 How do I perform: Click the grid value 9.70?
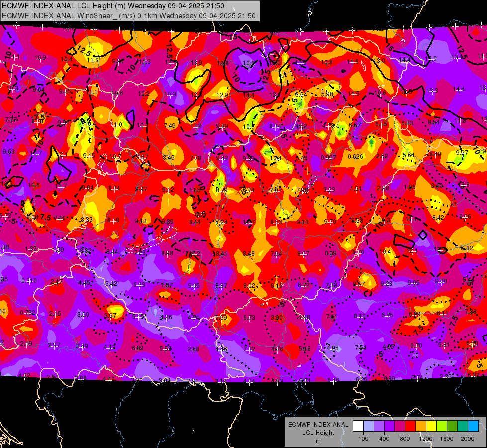(330, 222)
